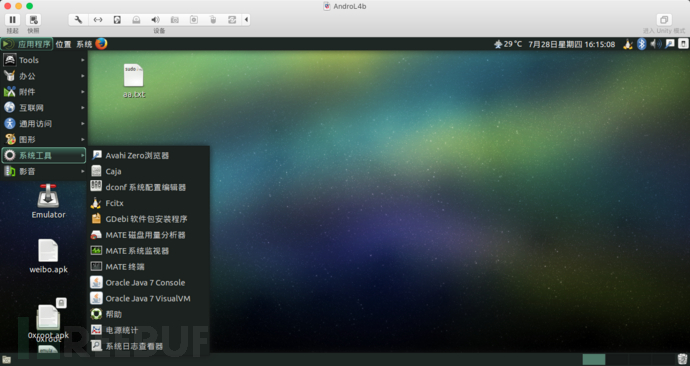Image resolution: width=690 pixels, height=366 pixels.
Task: Launch Firefox from the top panel
Action: point(101,44)
